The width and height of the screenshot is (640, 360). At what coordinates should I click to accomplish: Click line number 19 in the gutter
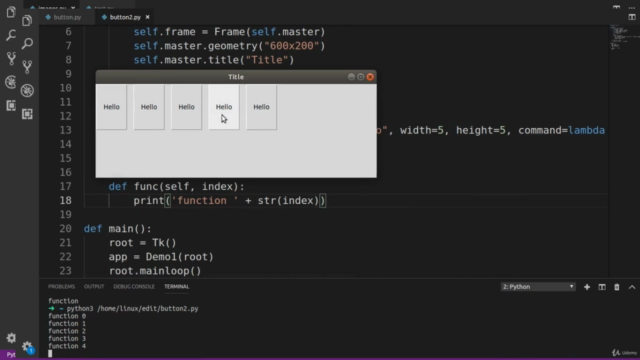[65, 215]
